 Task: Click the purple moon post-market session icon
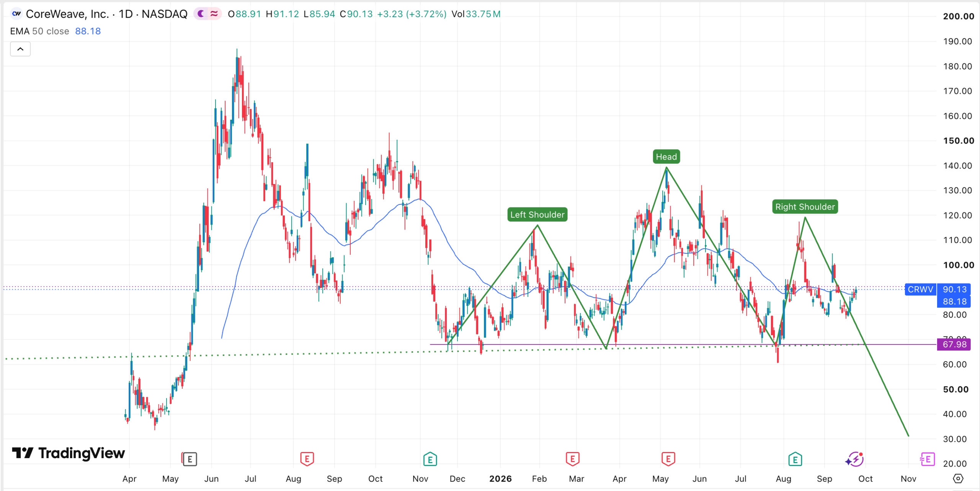click(201, 14)
